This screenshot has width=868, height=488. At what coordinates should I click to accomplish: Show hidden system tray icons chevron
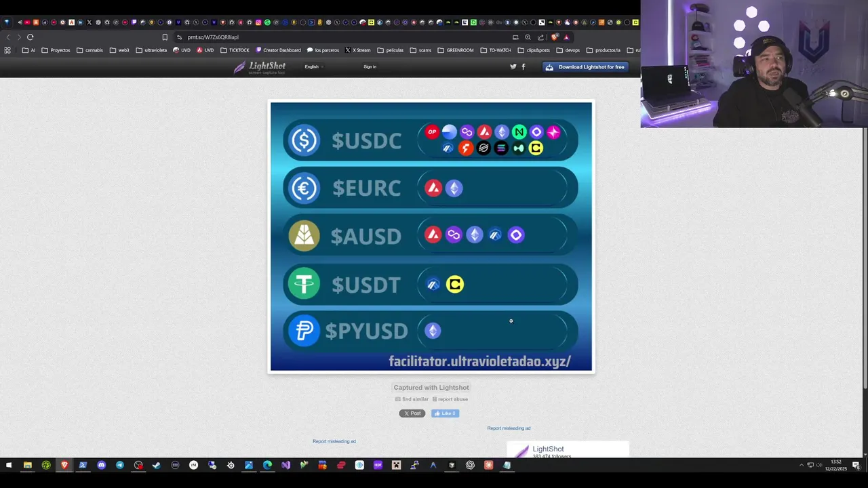coord(802,465)
